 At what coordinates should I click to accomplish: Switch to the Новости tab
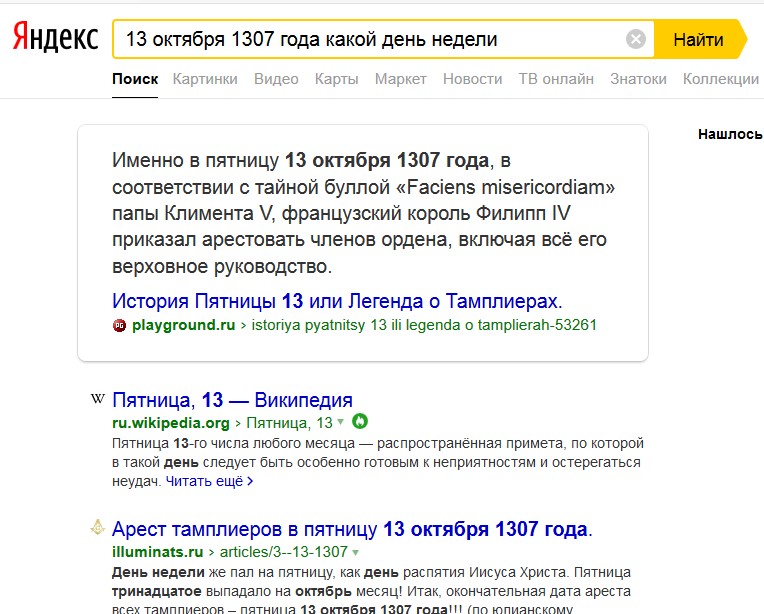[x=473, y=79]
